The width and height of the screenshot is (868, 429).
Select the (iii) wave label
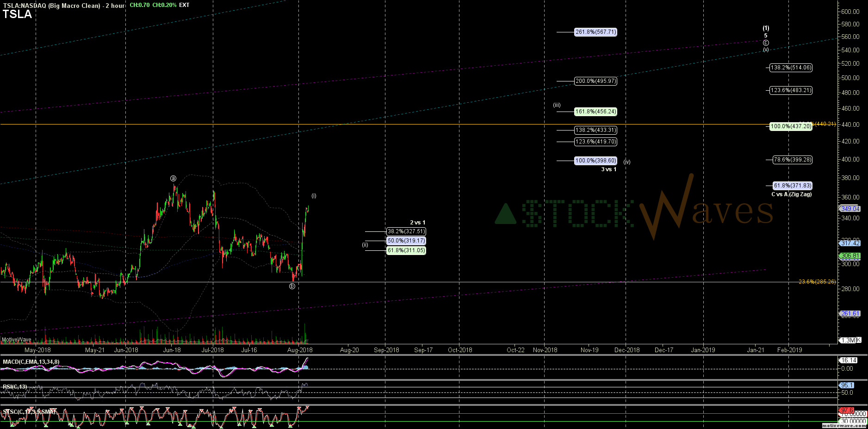[x=557, y=105]
